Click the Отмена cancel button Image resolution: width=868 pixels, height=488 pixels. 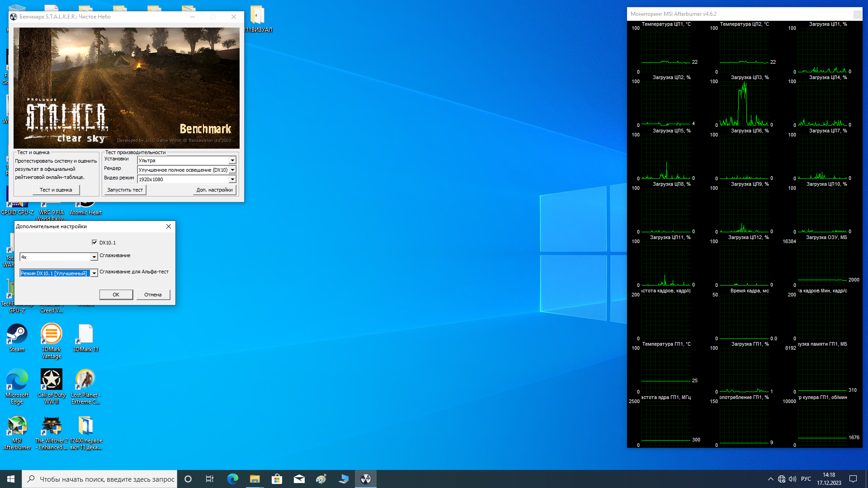[153, 295]
